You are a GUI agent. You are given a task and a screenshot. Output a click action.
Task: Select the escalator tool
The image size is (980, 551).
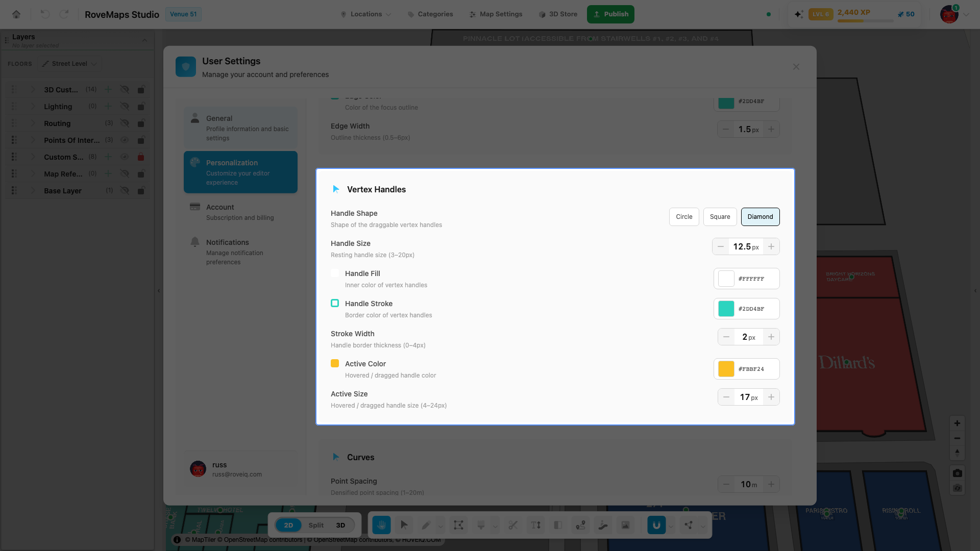(x=603, y=525)
